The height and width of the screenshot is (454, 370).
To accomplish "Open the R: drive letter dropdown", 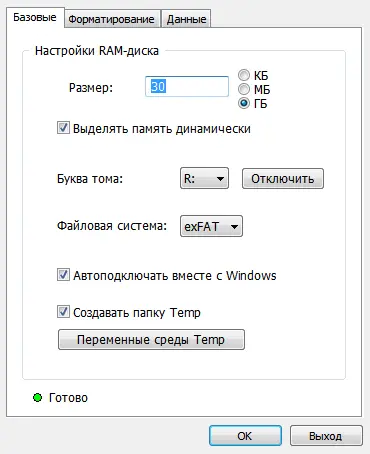I will pos(204,178).
